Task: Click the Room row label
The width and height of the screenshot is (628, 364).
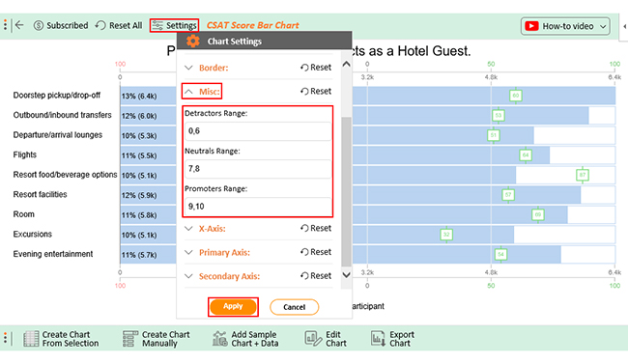Action: [x=23, y=214]
